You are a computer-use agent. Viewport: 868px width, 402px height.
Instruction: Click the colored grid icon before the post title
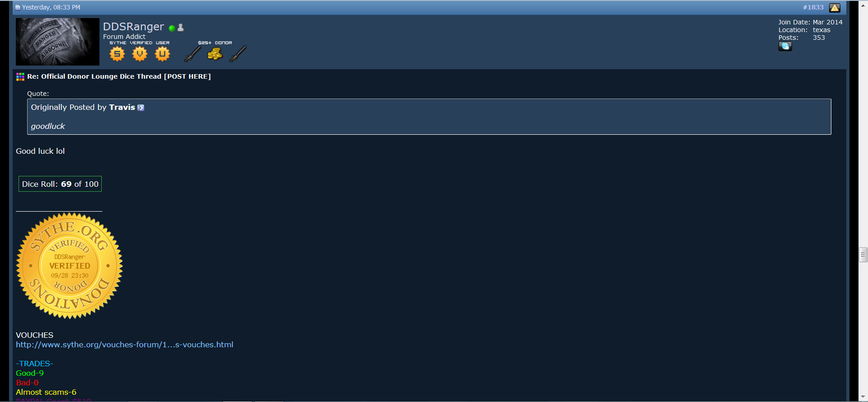pos(20,77)
